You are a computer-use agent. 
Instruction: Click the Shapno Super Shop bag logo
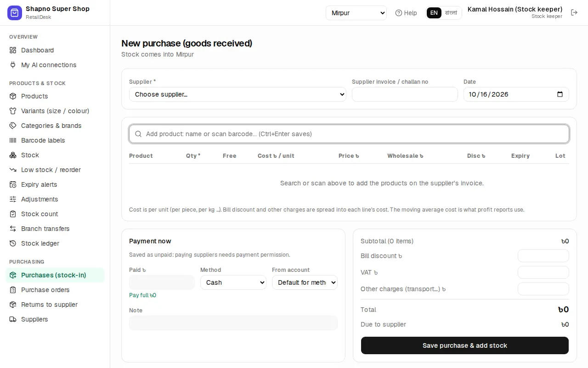point(15,13)
